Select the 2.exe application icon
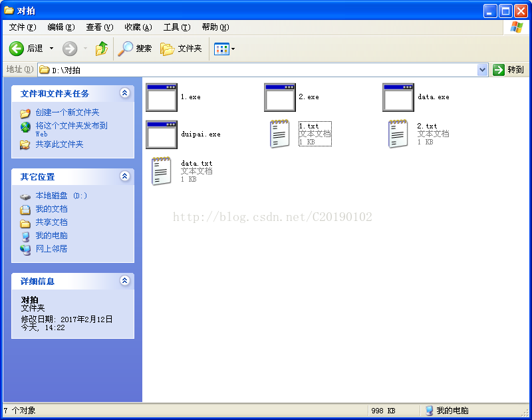This screenshot has height=420, width=532. (280, 97)
